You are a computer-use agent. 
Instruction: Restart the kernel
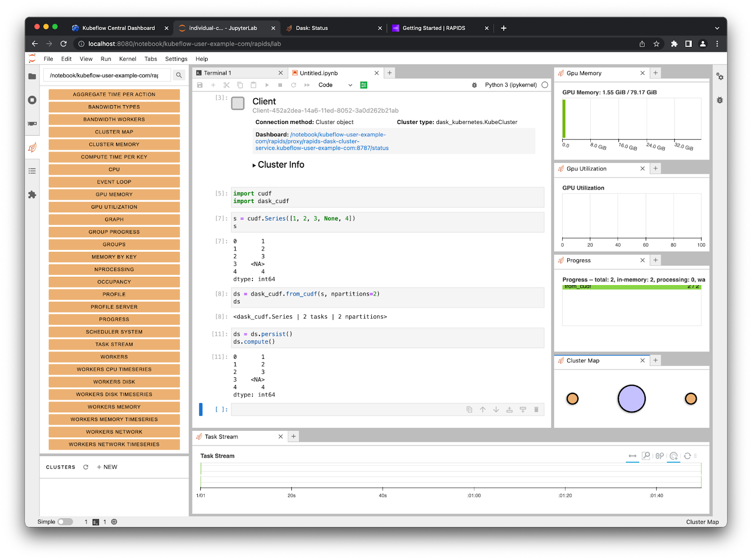click(x=293, y=85)
